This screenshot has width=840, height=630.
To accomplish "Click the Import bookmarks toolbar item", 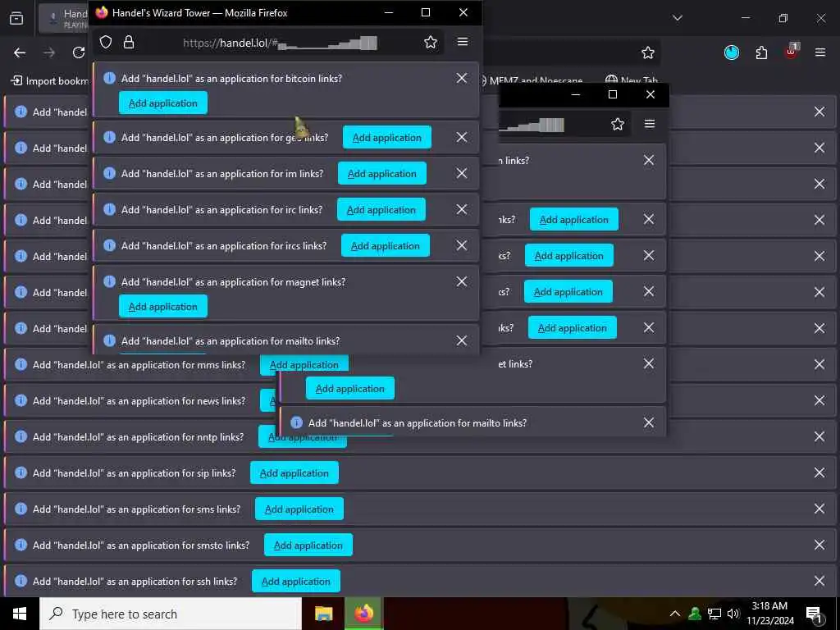I will point(50,81).
